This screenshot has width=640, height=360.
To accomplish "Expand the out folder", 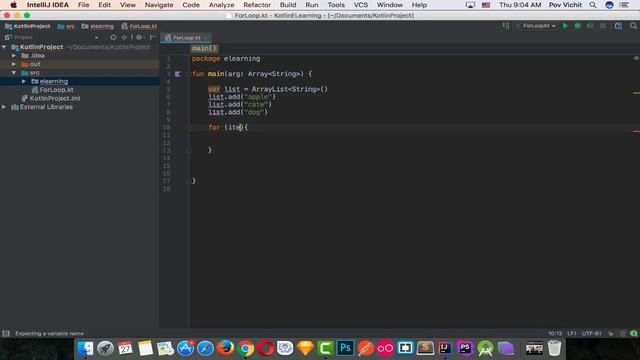I will tap(14, 64).
